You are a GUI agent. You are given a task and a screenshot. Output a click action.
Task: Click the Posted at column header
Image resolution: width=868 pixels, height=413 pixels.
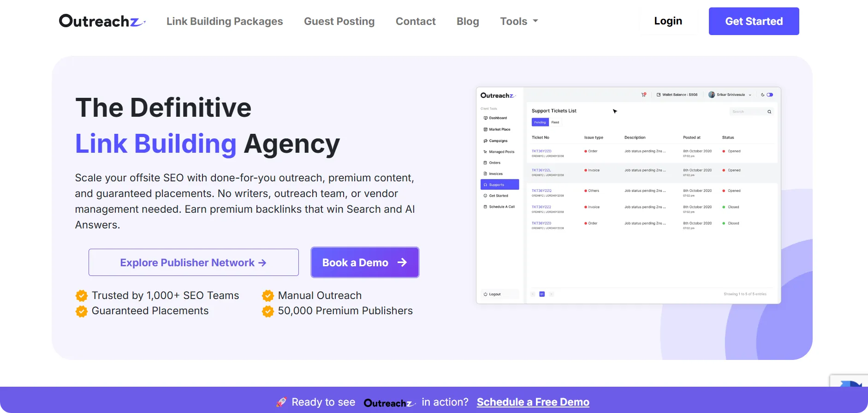[692, 138]
